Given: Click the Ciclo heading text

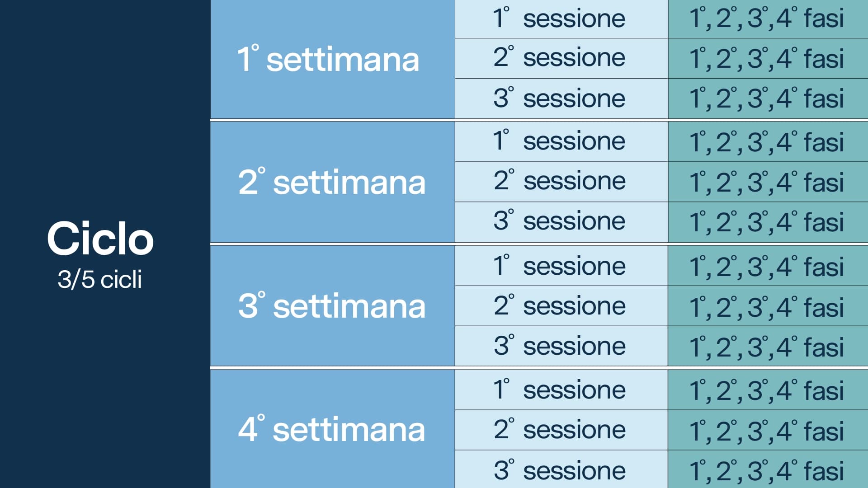Looking at the screenshot, I should click(x=100, y=239).
